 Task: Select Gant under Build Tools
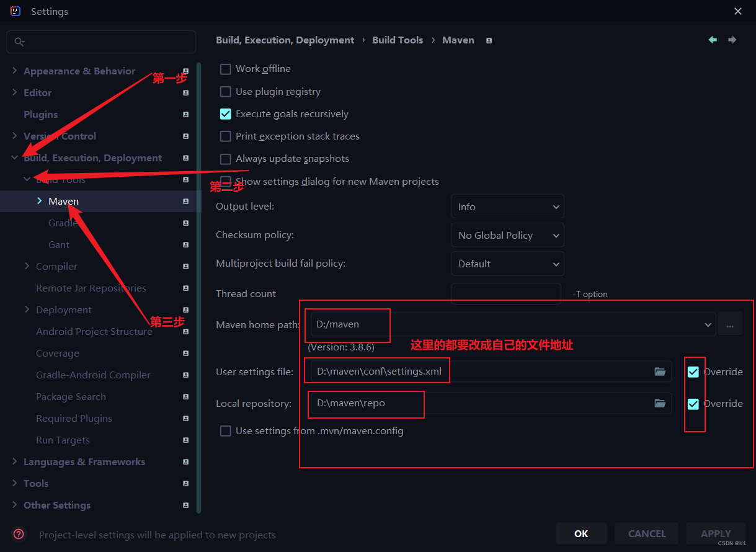[x=59, y=245]
